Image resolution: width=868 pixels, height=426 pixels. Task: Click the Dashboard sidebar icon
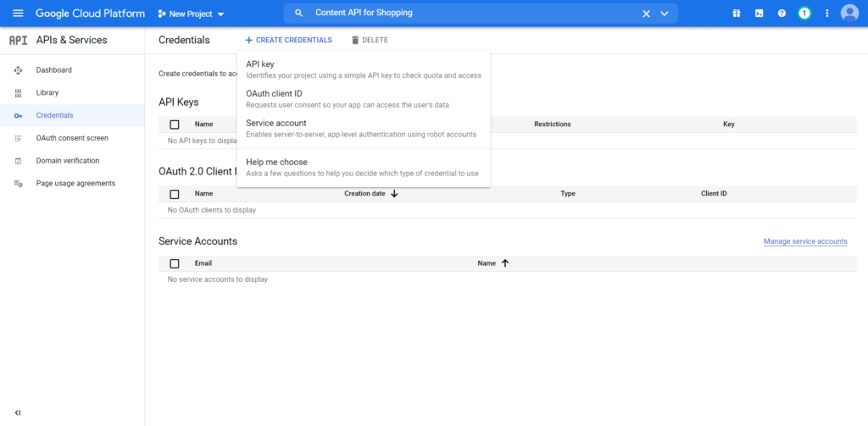point(18,70)
